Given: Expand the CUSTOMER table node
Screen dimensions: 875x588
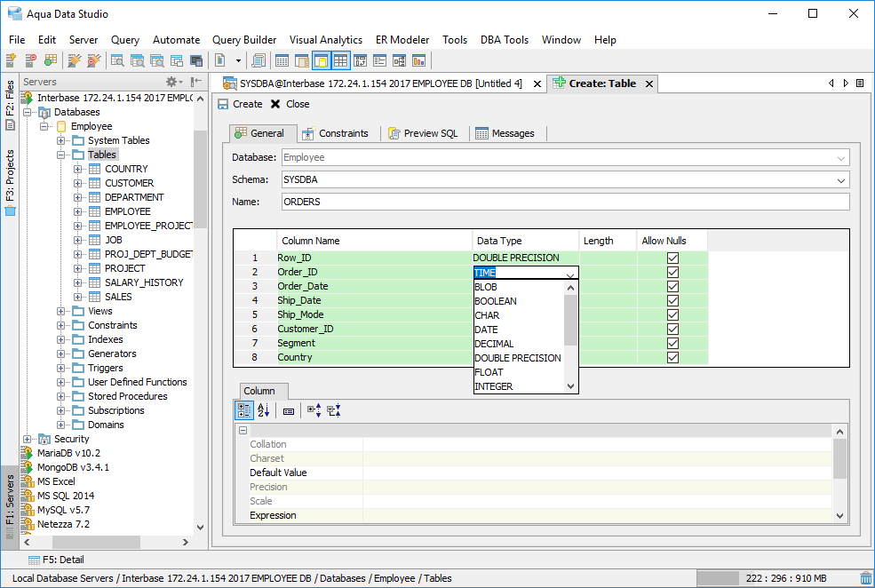Looking at the screenshot, I should 78,183.
